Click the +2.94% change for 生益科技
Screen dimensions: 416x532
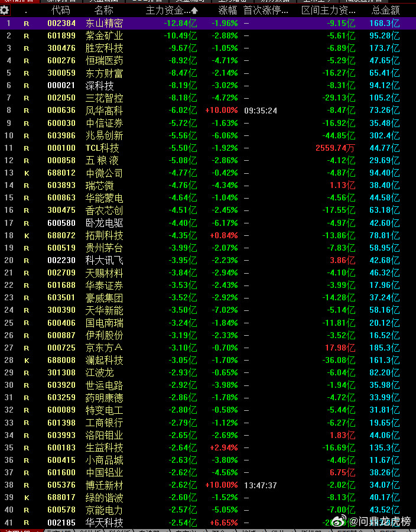coord(224,448)
